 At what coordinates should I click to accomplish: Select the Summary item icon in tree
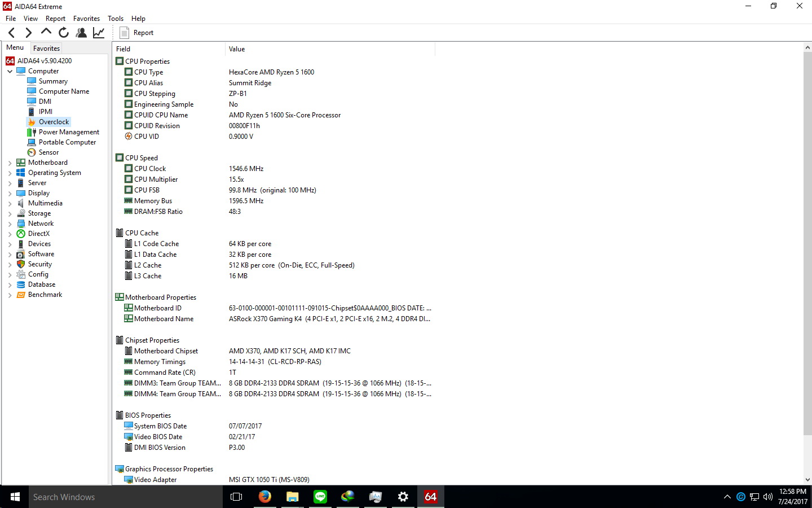click(x=32, y=81)
